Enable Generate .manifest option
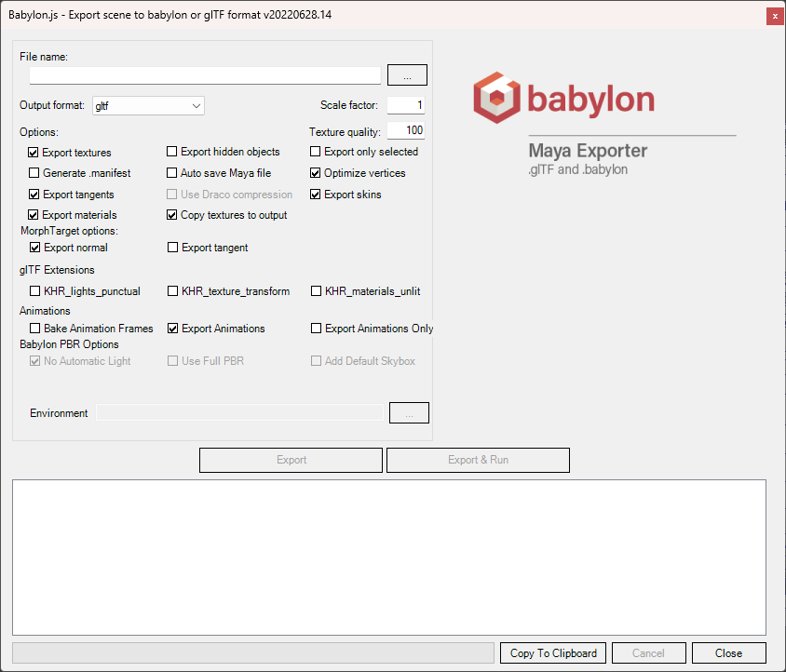 (34, 173)
